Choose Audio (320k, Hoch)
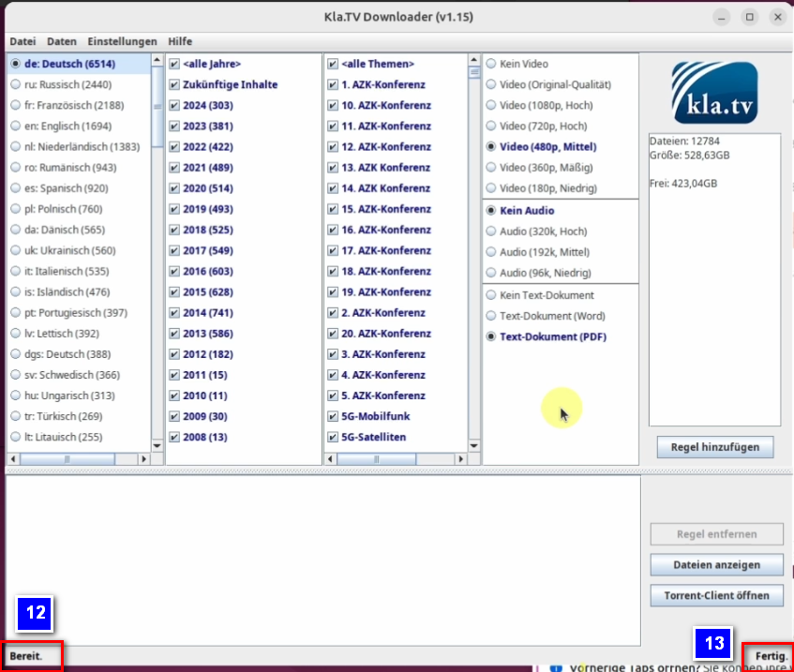 [x=537, y=231]
